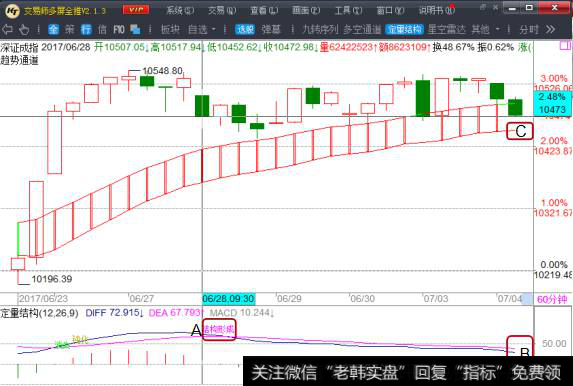The width and height of the screenshot is (573, 386).
Task: Open the 策 strategy toolbar icon
Action: tap(69, 29)
